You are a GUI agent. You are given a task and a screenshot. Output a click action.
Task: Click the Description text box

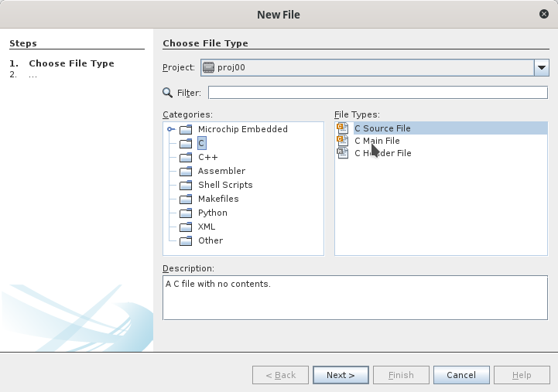coord(355,298)
